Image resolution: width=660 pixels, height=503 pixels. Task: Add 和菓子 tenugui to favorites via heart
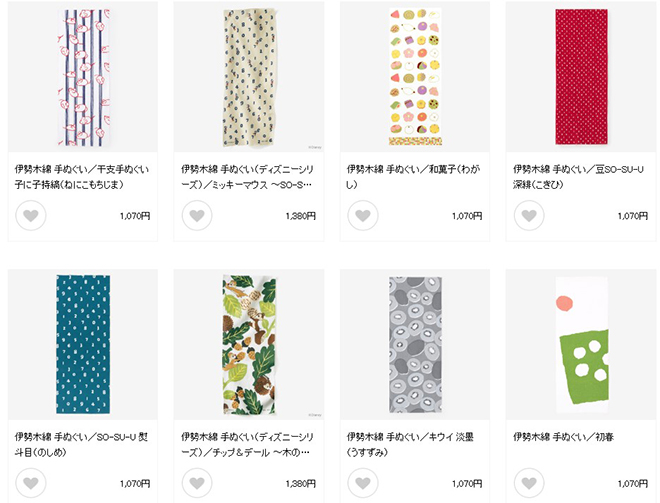(363, 216)
